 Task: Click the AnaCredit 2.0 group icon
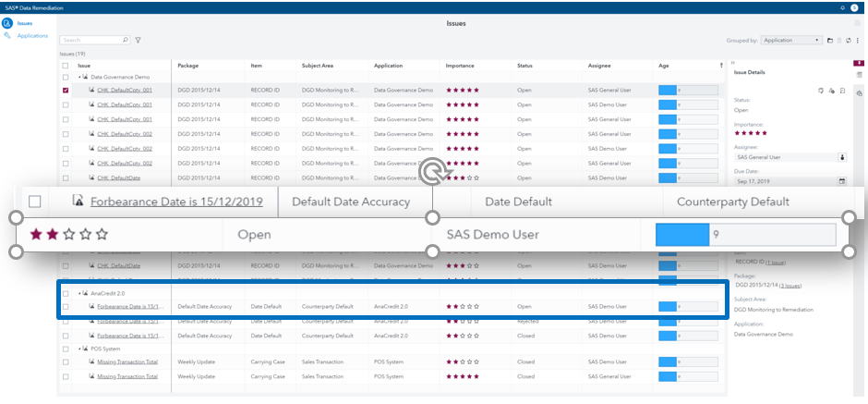click(85, 293)
